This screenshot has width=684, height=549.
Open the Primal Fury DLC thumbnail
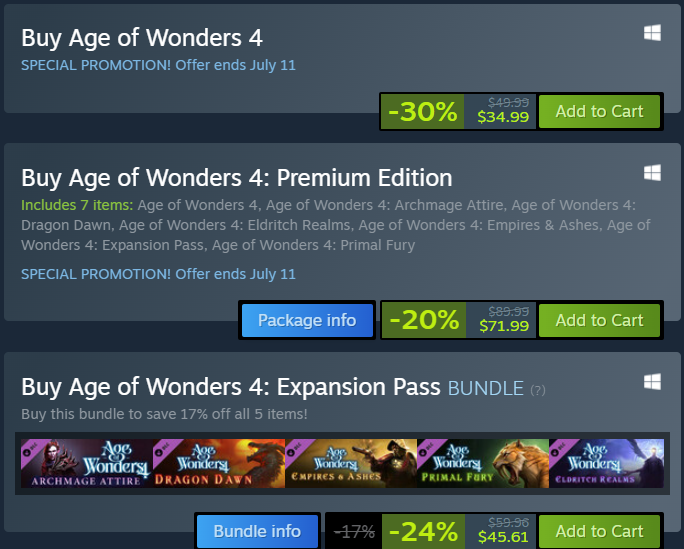pyautogui.click(x=482, y=463)
